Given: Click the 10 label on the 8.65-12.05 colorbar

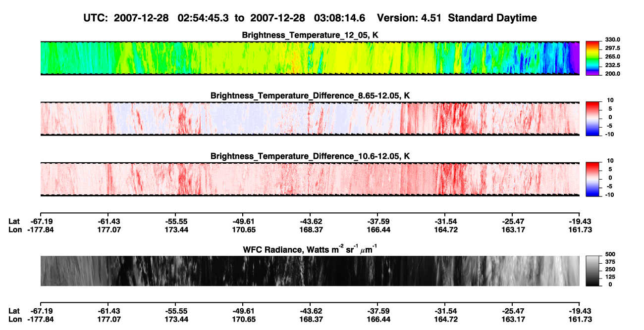Looking at the screenshot, I should click(610, 100).
